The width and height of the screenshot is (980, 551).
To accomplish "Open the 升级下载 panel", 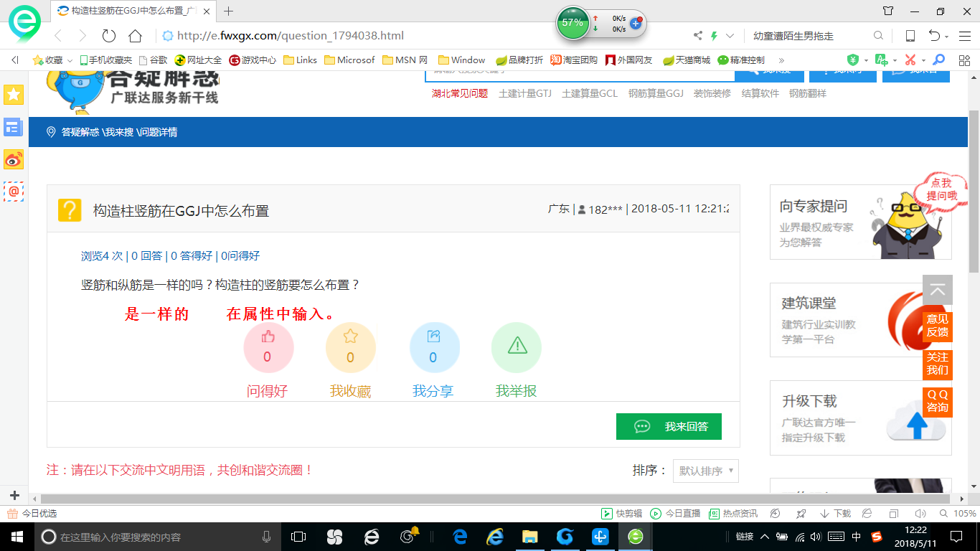I will (x=860, y=418).
